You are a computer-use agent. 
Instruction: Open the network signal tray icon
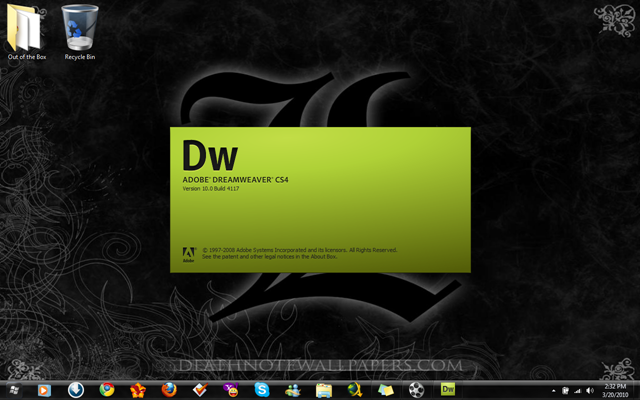tap(578, 391)
